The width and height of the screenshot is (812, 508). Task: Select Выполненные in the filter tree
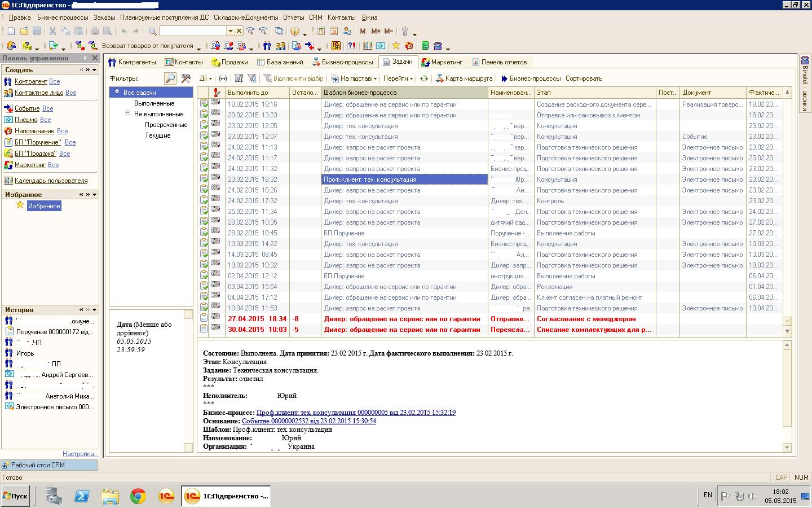pos(155,103)
